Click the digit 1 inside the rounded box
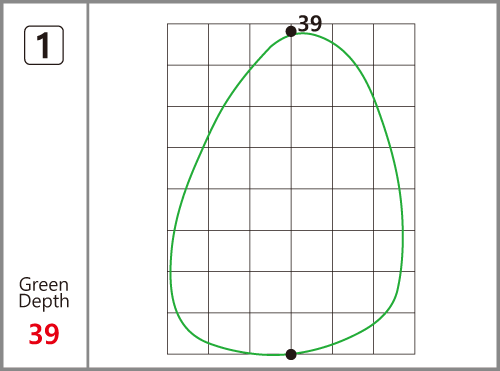 click(43, 46)
